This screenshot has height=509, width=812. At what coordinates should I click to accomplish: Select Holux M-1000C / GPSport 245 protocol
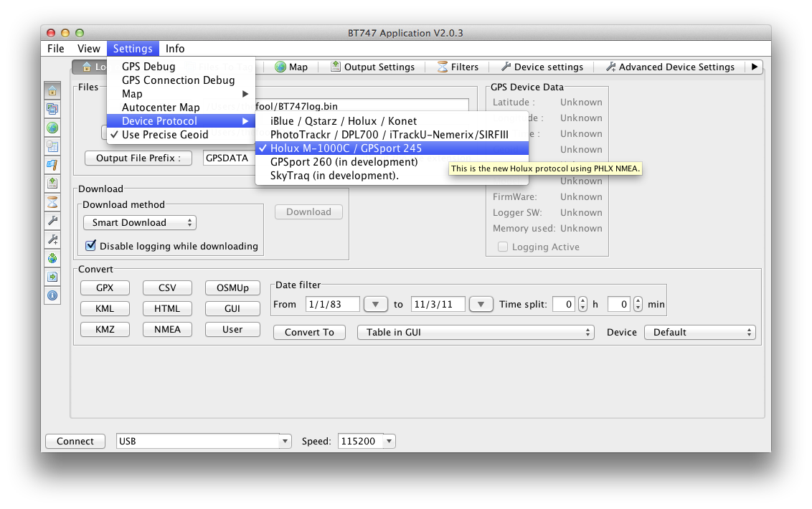pos(392,148)
